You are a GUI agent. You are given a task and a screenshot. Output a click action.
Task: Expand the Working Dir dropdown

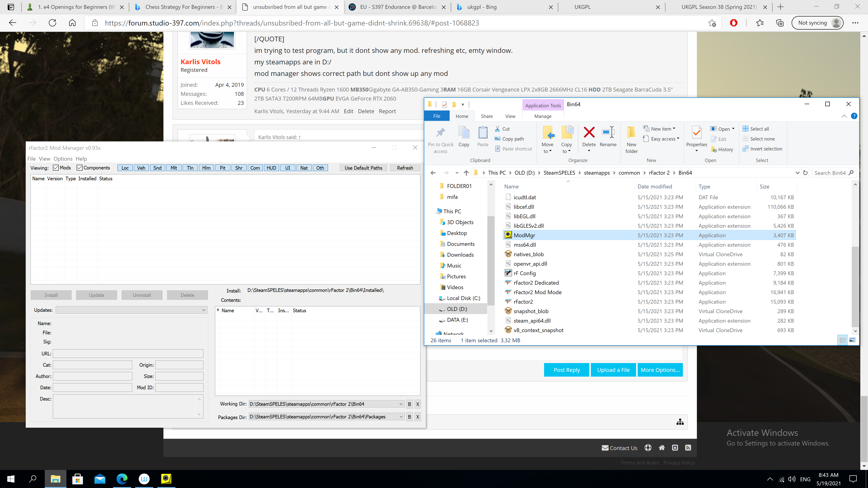[x=401, y=404]
